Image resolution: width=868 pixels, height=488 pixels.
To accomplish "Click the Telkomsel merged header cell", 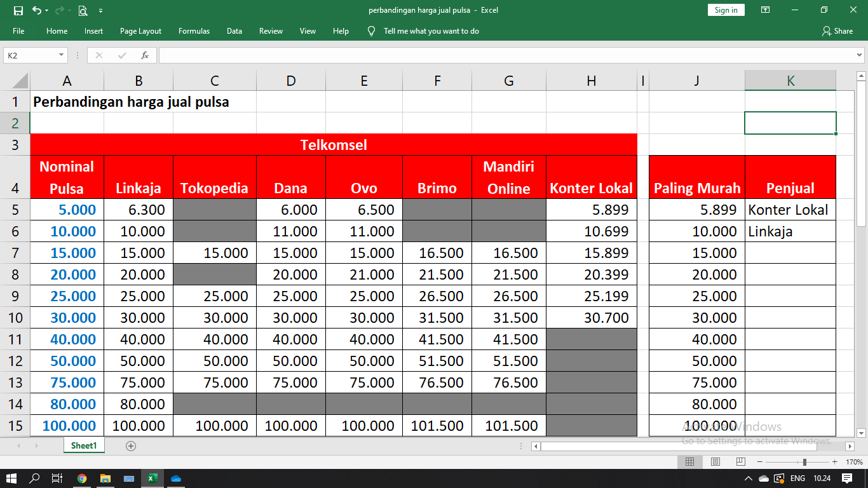I will [334, 145].
